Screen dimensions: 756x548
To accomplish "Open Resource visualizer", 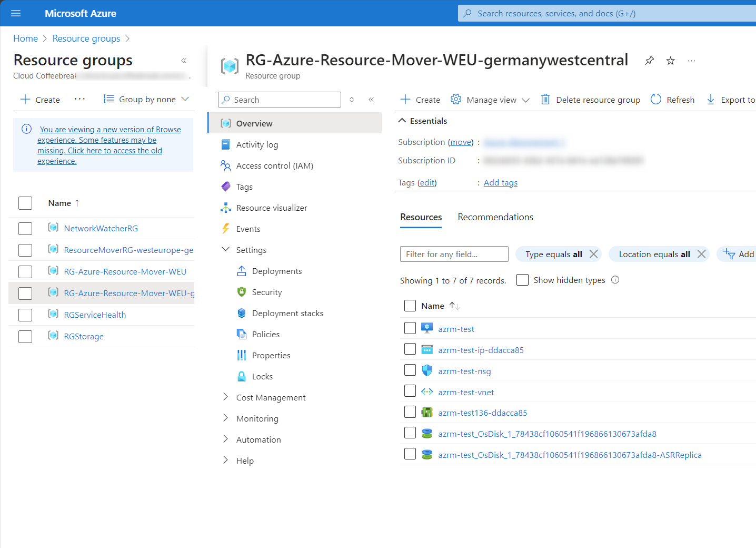I will (x=272, y=208).
